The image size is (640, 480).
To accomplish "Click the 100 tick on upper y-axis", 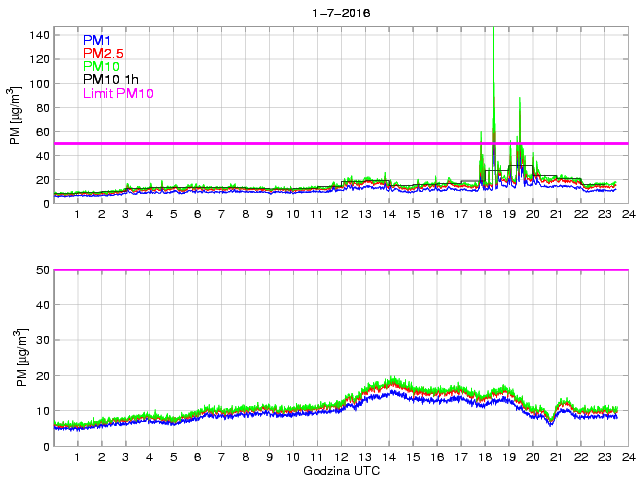I will tap(39, 84).
